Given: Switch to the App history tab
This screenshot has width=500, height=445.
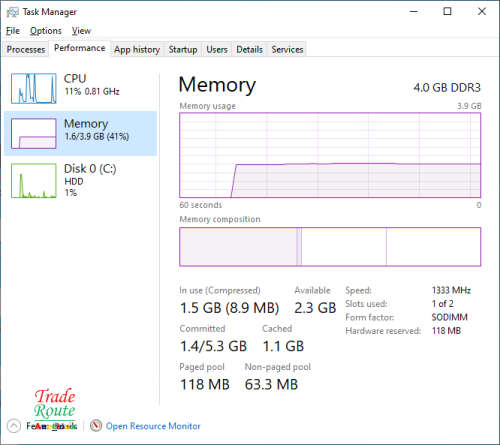Looking at the screenshot, I should point(137,49).
